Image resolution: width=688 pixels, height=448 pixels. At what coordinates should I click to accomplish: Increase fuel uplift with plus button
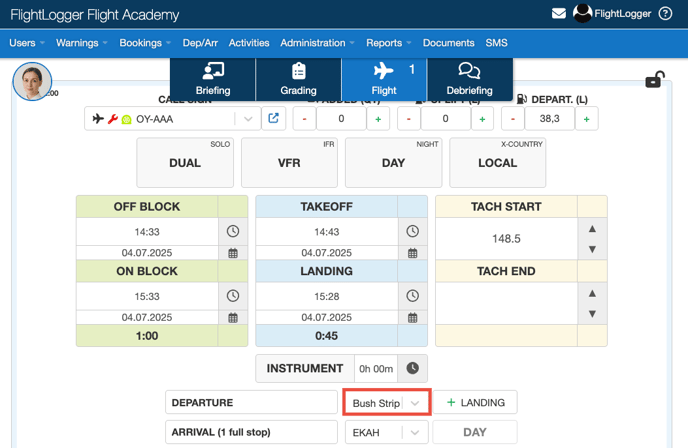pos(482,119)
